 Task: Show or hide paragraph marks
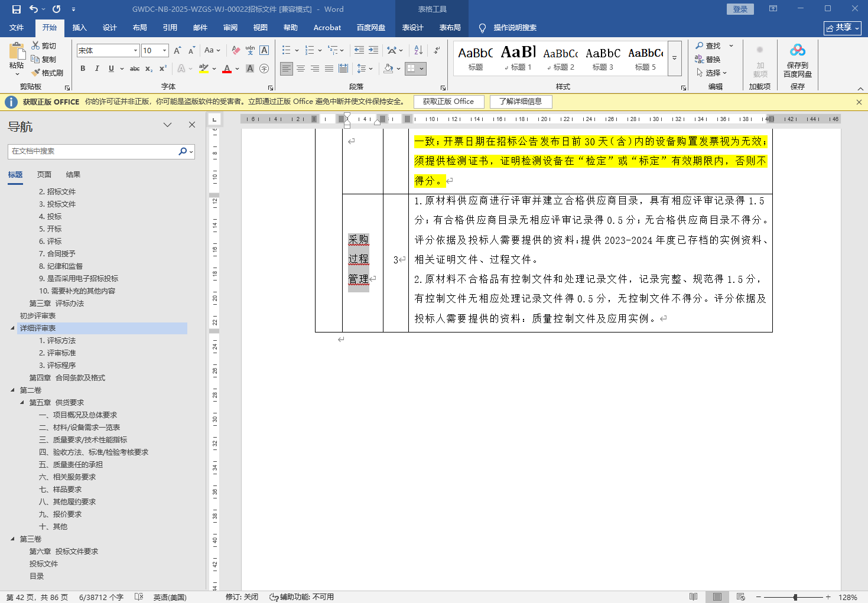click(x=437, y=50)
